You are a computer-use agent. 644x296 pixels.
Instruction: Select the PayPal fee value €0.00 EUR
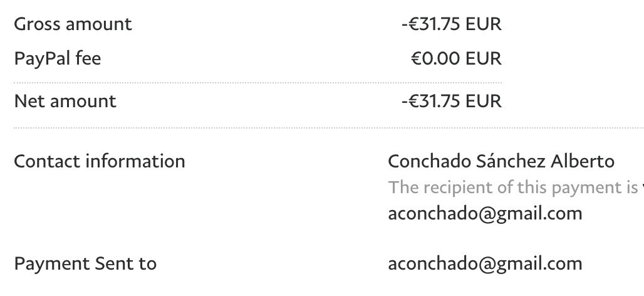(x=456, y=59)
